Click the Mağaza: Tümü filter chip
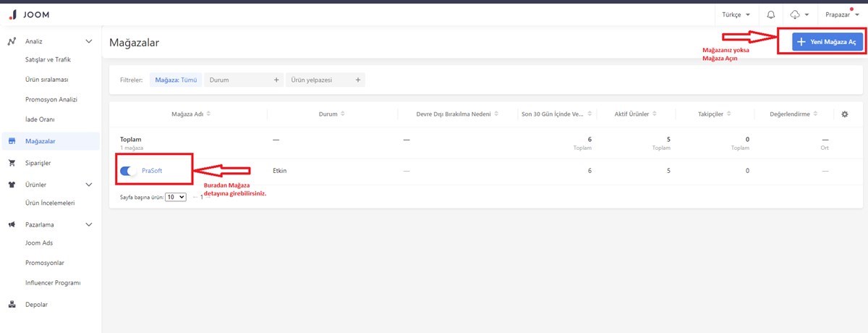The image size is (868, 333). [x=176, y=80]
